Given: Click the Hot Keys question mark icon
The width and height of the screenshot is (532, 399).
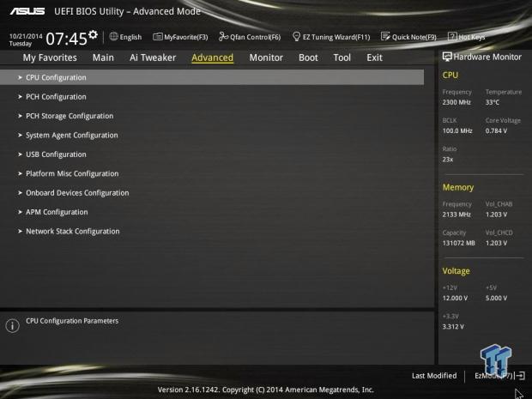Looking at the screenshot, I should click(452, 36).
